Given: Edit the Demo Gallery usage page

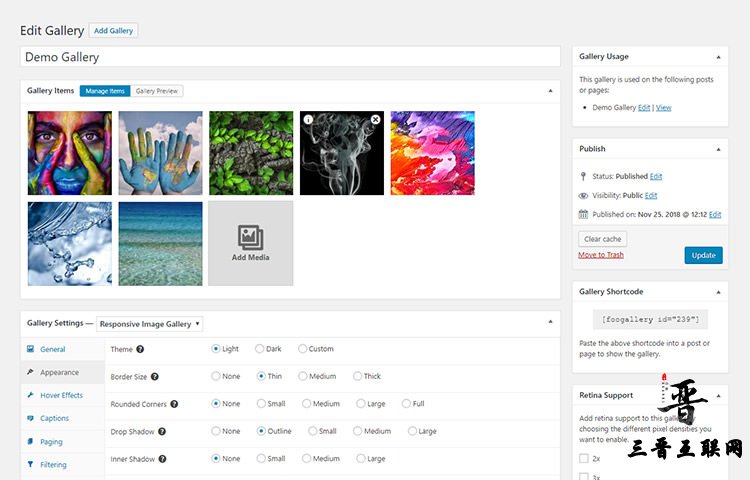Looking at the screenshot, I should click(x=644, y=108).
